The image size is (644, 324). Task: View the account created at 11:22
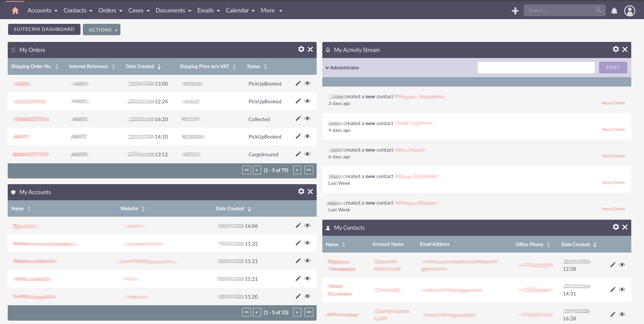(307, 243)
